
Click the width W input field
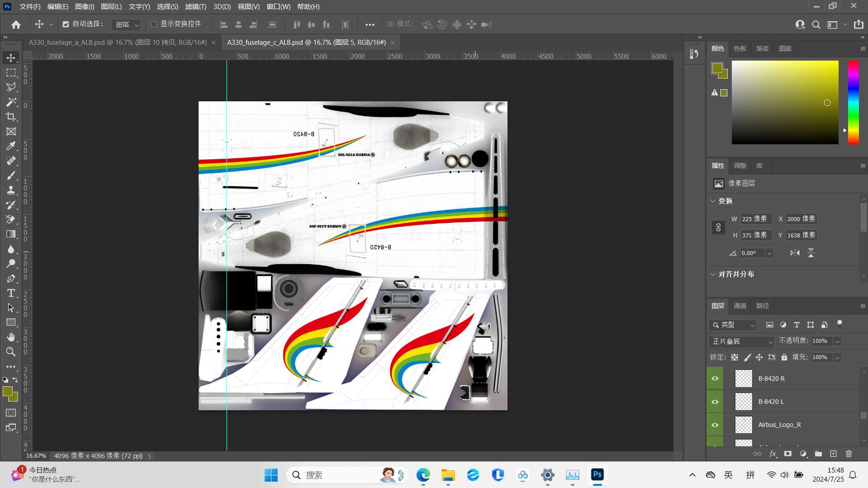[x=755, y=219]
